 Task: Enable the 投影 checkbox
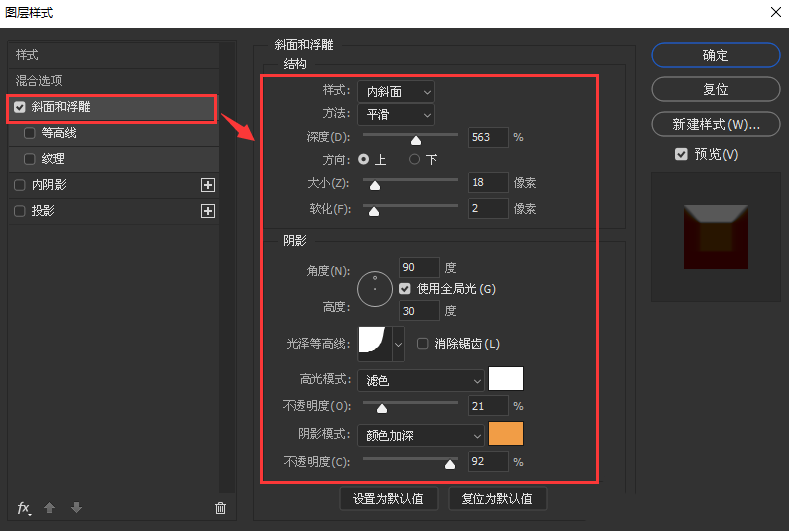(20, 211)
